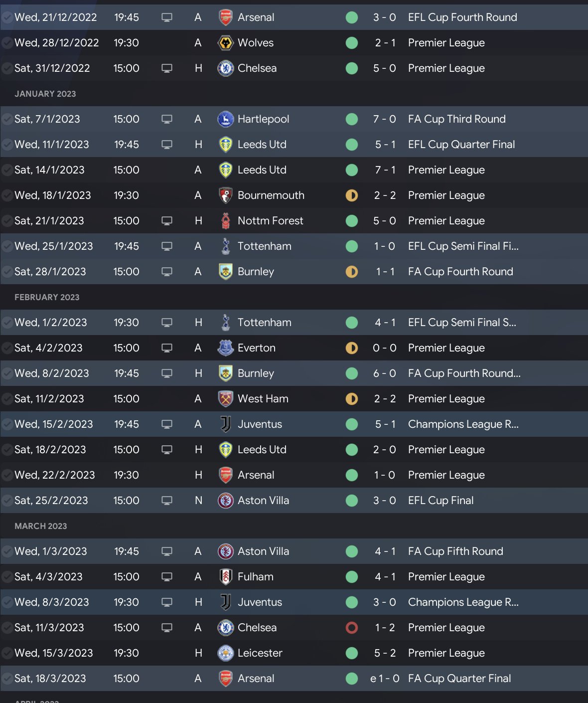Collapse the FEBRUARY 2023 month section
Image resolution: width=588 pixels, height=703 pixels.
click(47, 297)
